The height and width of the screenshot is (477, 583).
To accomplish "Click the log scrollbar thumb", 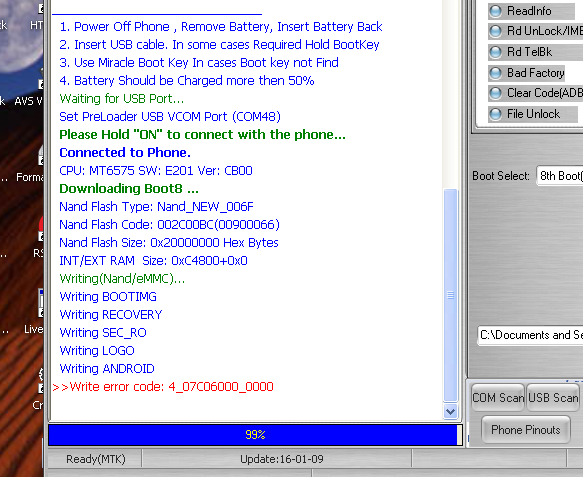I will click(x=450, y=295).
